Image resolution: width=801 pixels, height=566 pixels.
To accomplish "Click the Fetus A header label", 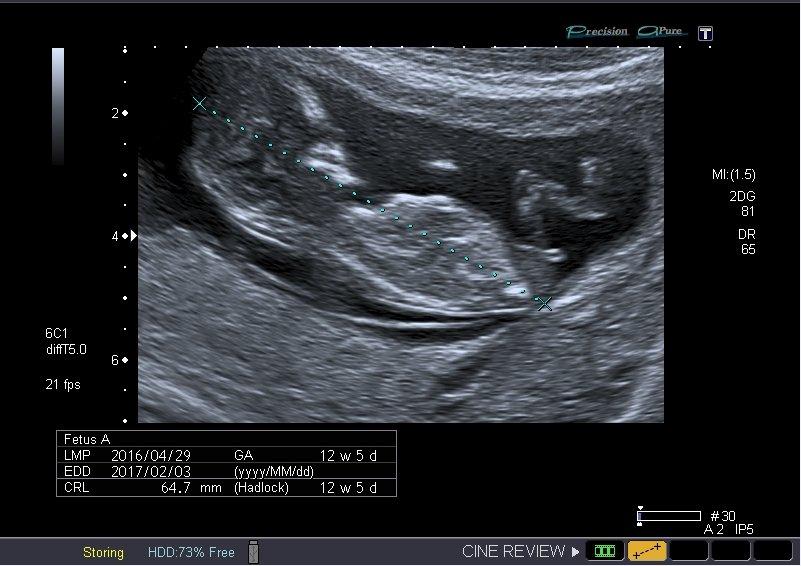I will [x=87, y=439].
